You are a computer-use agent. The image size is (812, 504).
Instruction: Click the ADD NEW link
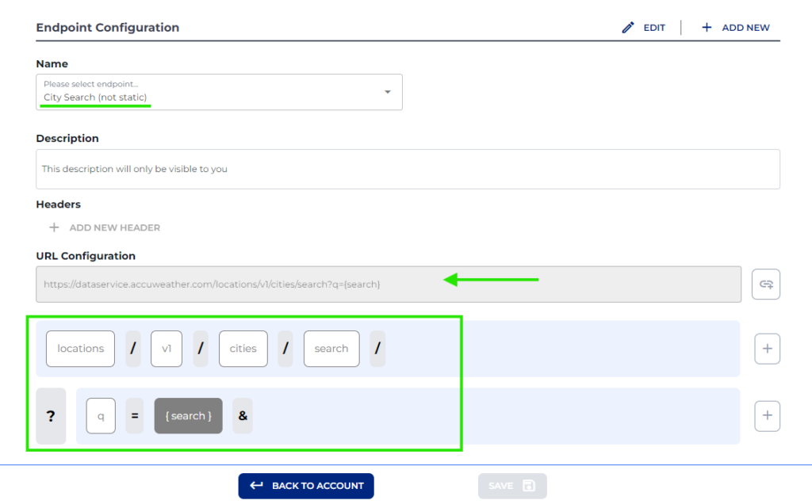744,27
